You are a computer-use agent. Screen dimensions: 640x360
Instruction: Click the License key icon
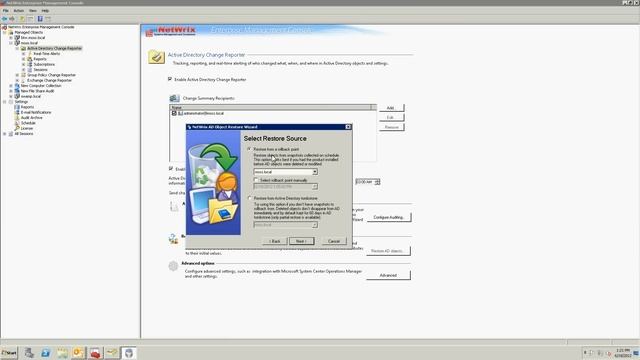[17, 128]
